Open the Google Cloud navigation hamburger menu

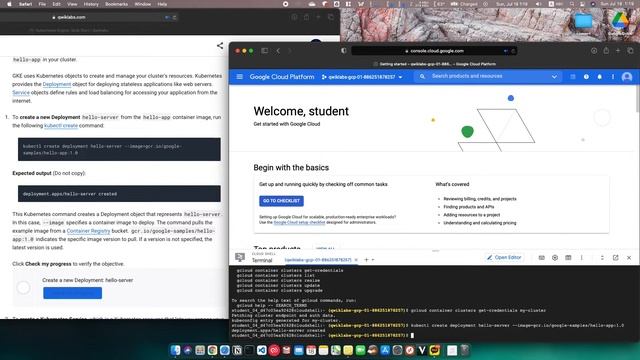pos(240,77)
